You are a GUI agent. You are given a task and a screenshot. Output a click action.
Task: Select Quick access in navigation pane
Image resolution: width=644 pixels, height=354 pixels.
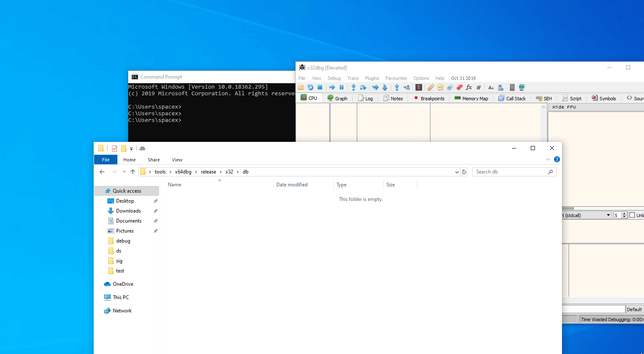click(127, 191)
